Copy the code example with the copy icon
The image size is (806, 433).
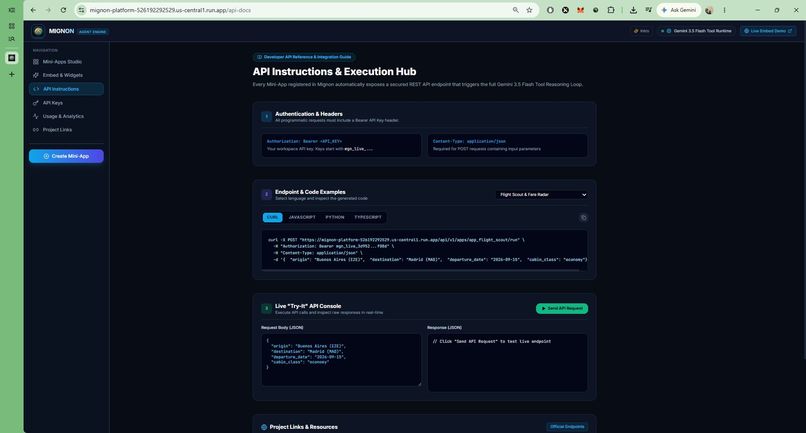click(x=583, y=218)
